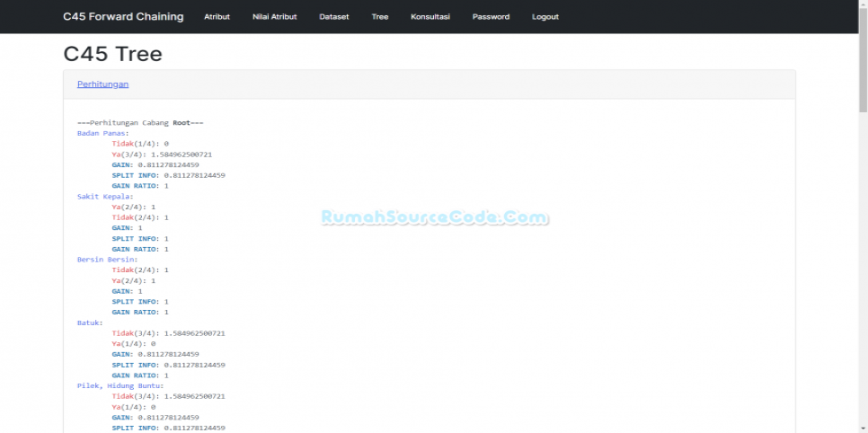Click the Perhitungan Cabang Root header line
This screenshot has height=433, width=868.
click(140, 122)
